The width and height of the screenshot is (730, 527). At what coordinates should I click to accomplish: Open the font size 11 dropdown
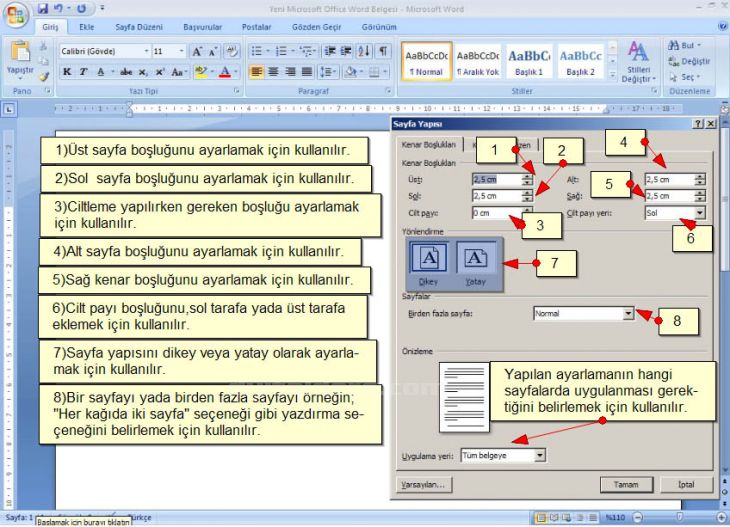coord(181,51)
